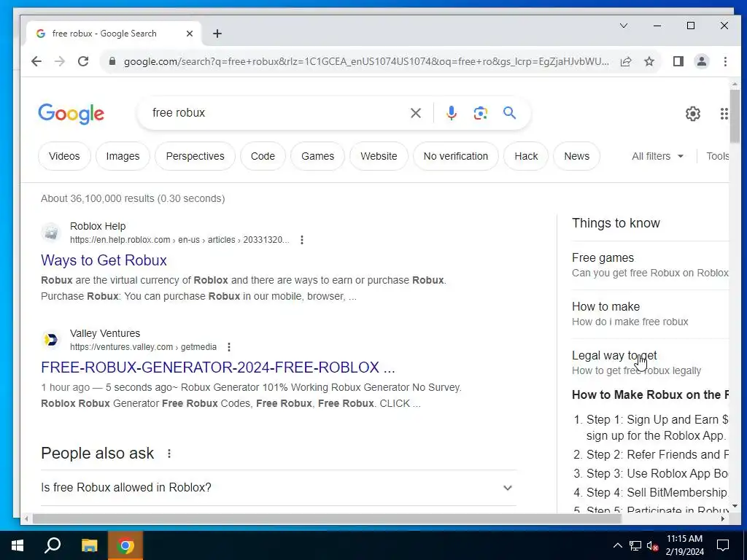This screenshot has width=747, height=560.
Task: Open the Chrome three-dot menu
Action: 725,61
